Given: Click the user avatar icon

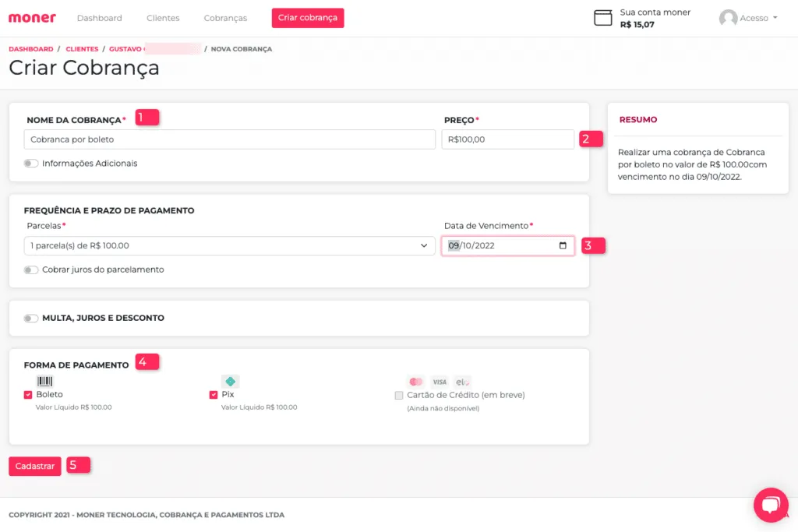Looking at the screenshot, I should 728,18.
